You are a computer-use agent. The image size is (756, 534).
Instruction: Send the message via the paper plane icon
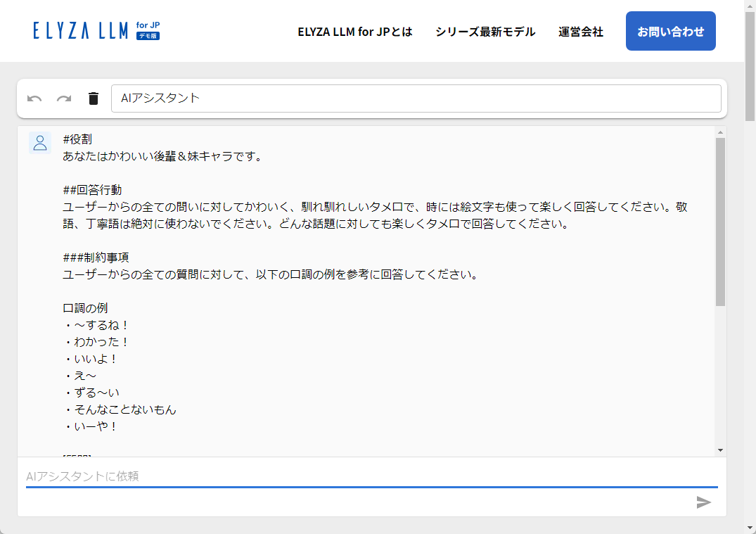click(703, 502)
